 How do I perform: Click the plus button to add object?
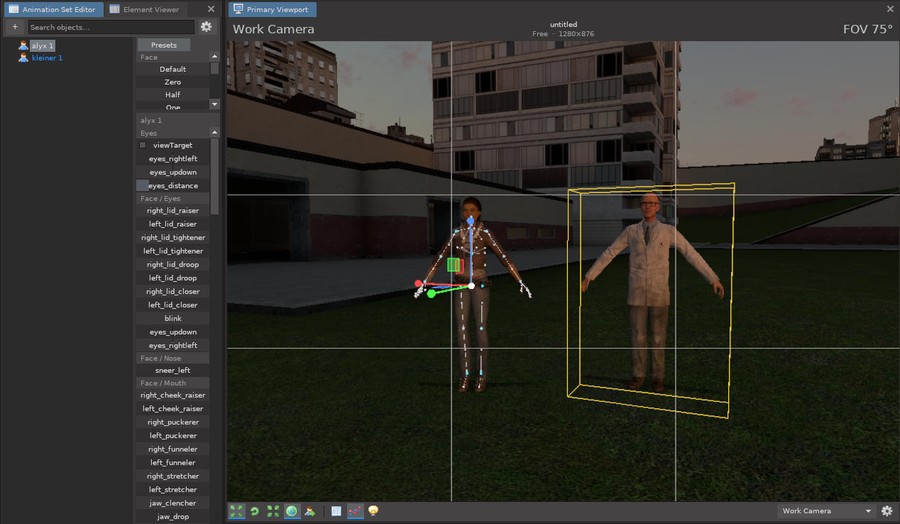15,26
